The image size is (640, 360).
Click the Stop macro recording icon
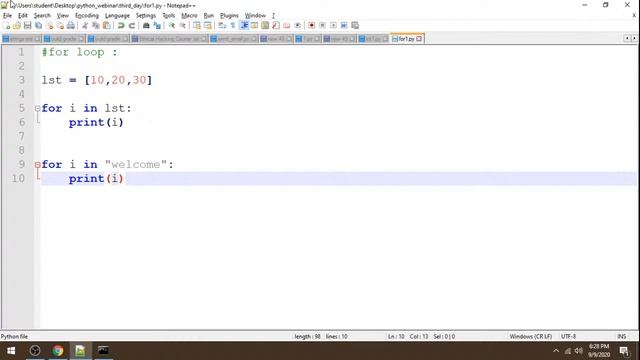click(x=322, y=25)
